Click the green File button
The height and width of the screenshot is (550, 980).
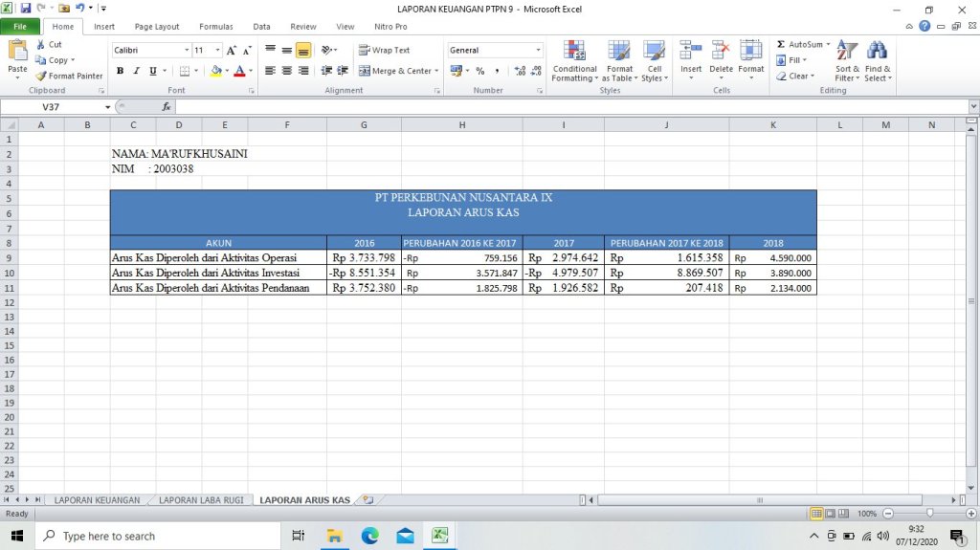click(20, 27)
